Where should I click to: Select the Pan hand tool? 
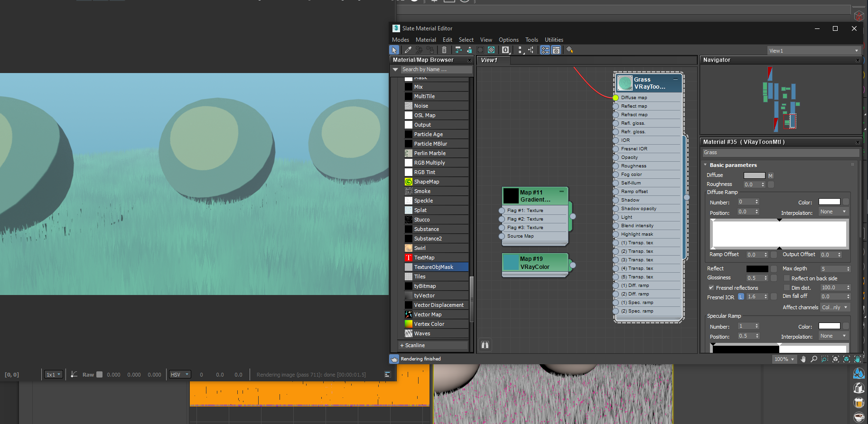[803, 359]
